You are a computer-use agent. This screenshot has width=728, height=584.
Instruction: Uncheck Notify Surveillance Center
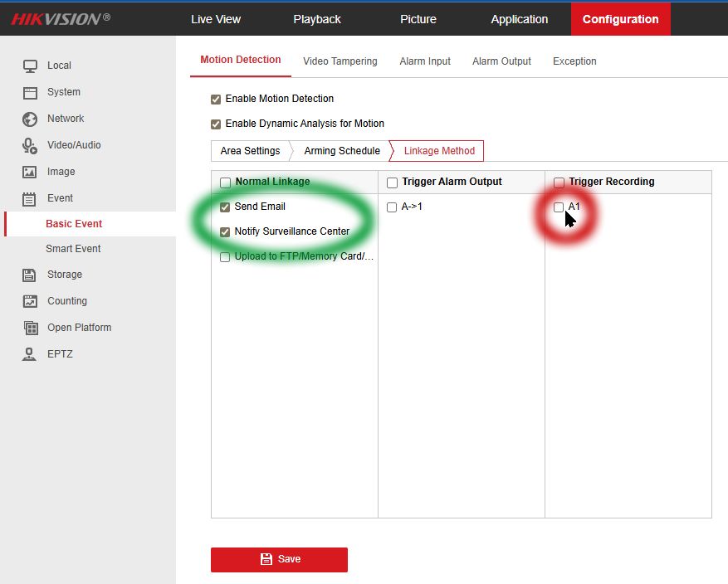coord(225,232)
